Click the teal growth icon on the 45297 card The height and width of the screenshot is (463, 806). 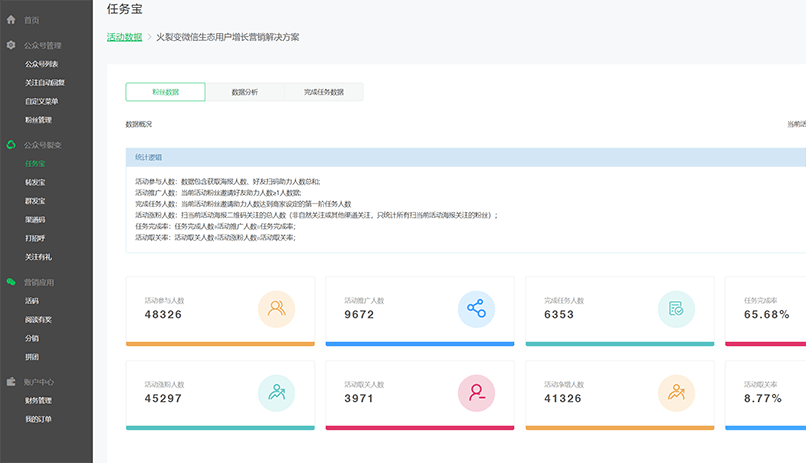point(277,393)
